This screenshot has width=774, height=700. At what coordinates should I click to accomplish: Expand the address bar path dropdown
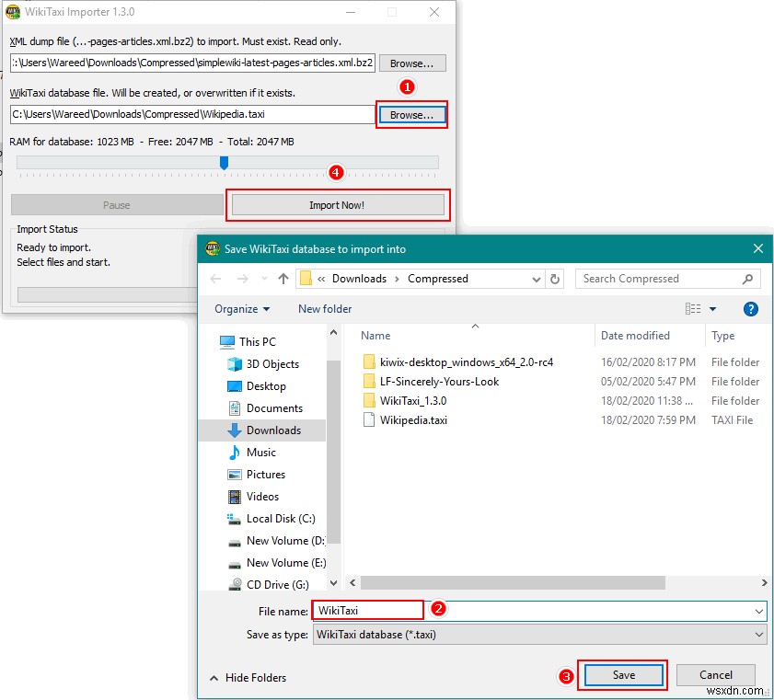coord(537,280)
